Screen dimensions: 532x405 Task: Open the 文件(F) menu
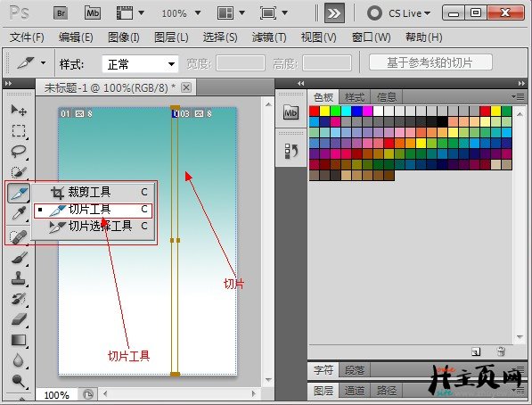pos(27,37)
